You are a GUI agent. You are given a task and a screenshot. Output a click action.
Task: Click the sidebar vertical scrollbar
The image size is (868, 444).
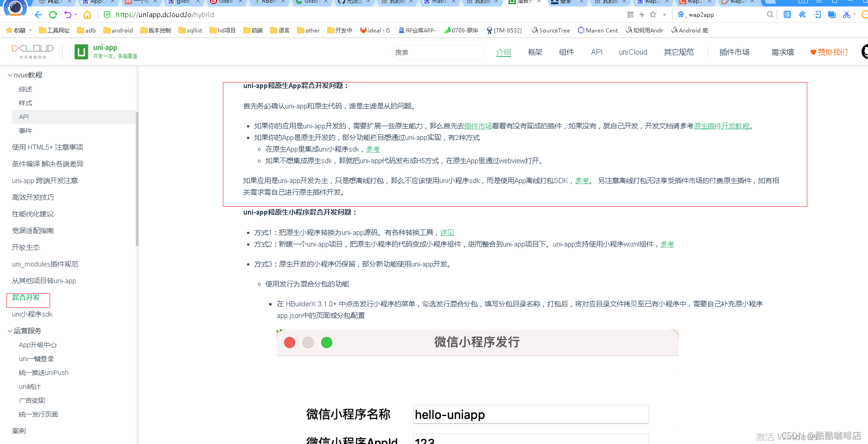(x=137, y=178)
